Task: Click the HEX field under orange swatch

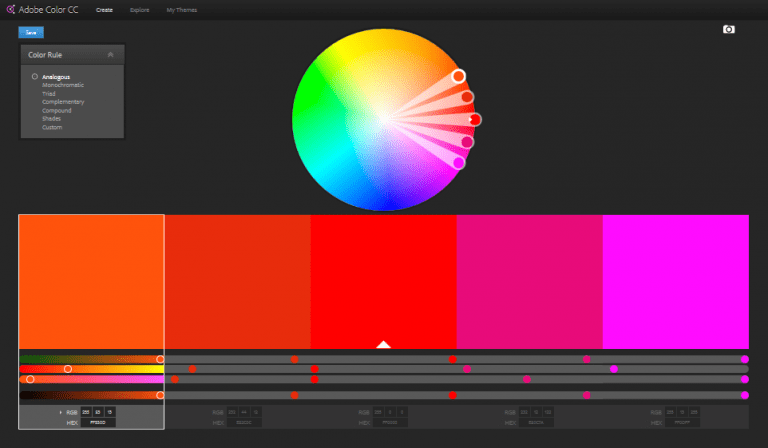Action: pos(98,423)
